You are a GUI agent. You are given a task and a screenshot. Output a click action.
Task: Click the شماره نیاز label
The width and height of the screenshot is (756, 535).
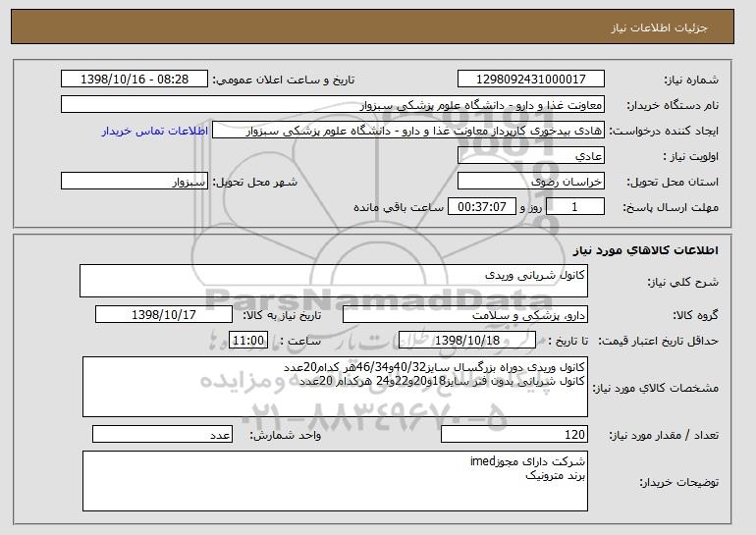691,80
